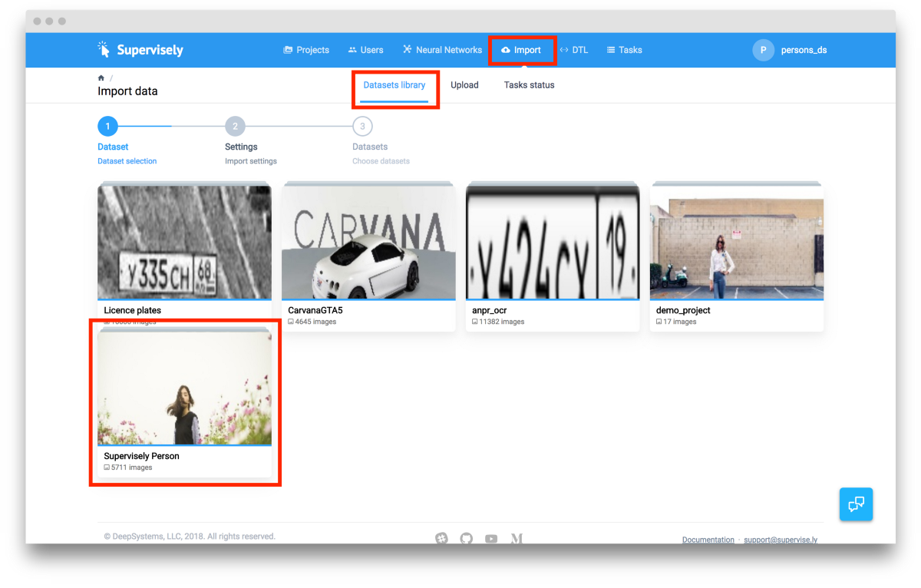Open persons_ds account name
921x588 pixels.
(x=804, y=50)
